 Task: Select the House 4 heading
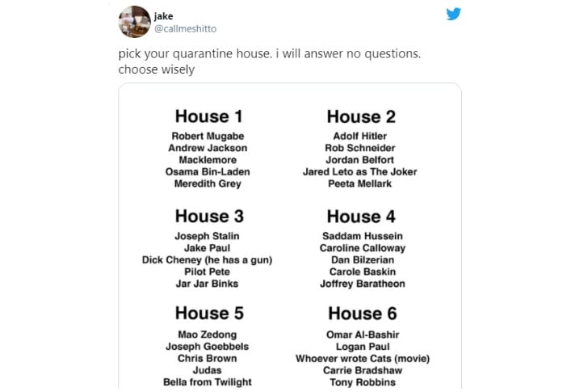(361, 217)
